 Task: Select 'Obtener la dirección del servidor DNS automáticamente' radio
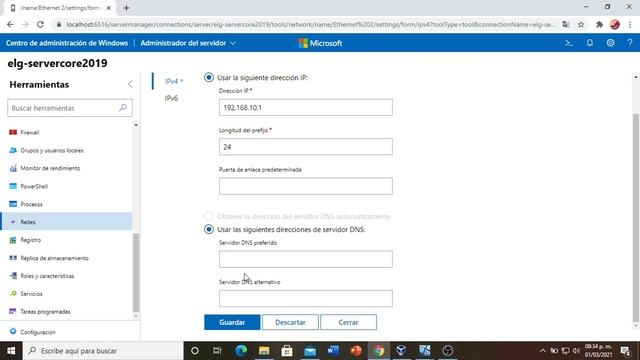(209, 216)
